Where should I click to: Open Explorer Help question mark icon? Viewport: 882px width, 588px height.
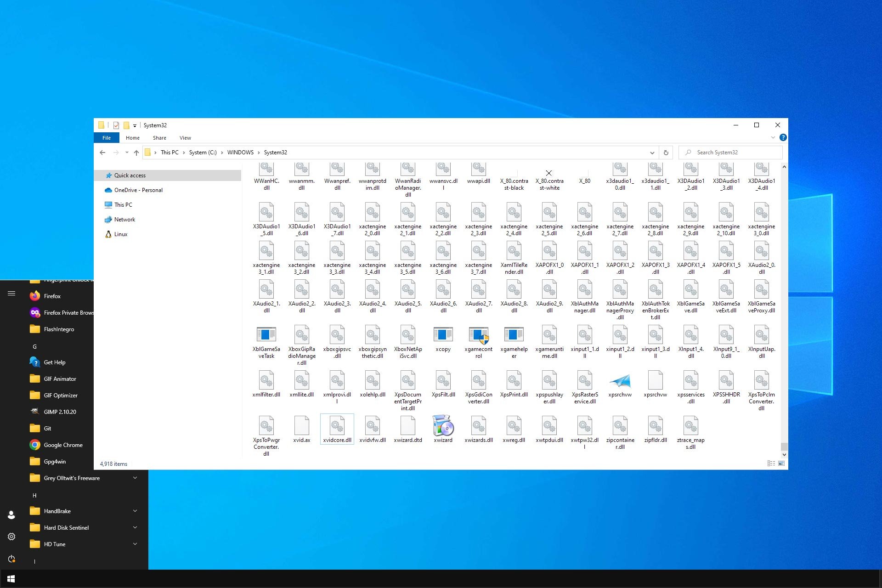coord(783,137)
